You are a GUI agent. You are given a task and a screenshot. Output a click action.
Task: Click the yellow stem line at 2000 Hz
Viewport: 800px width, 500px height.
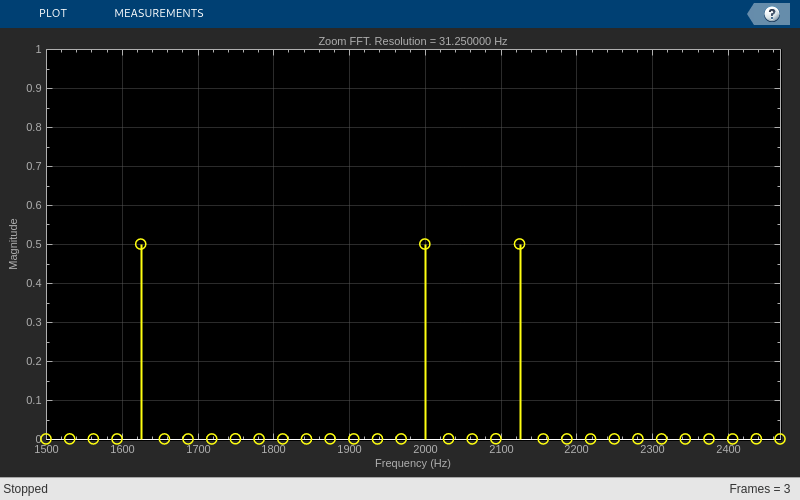point(426,344)
